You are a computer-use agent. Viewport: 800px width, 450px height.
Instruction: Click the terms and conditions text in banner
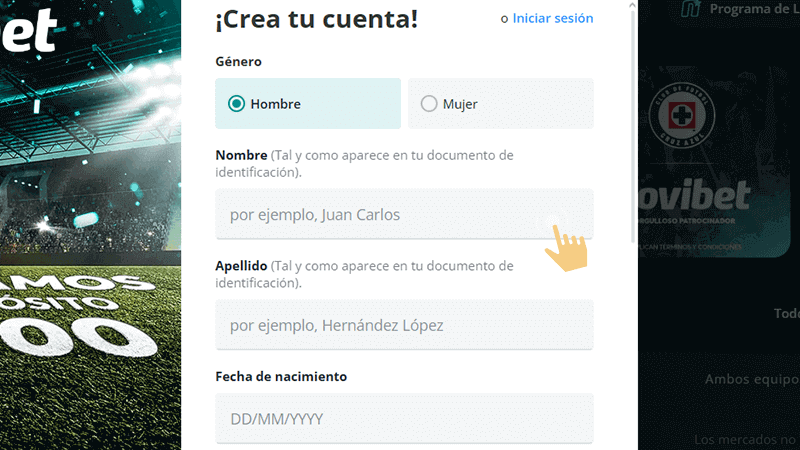pyautogui.click(x=690, y=245)
